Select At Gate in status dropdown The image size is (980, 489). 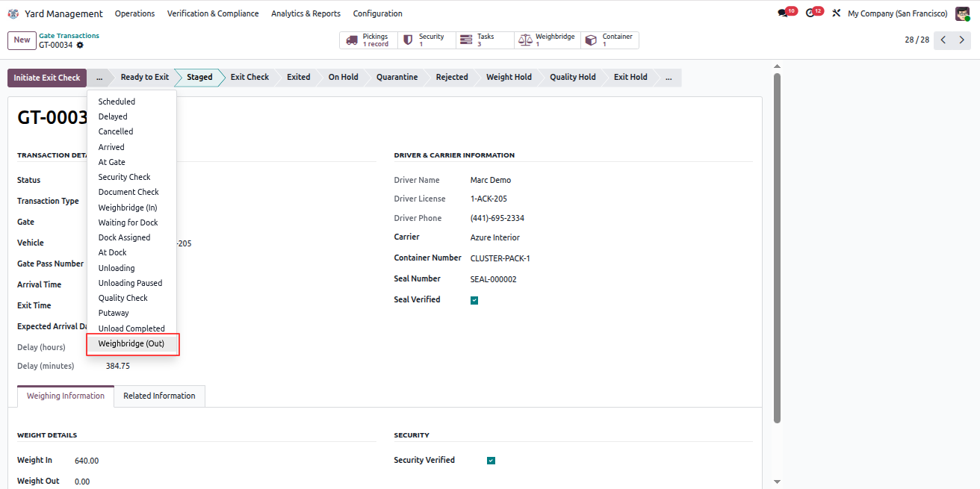[131, 162]
